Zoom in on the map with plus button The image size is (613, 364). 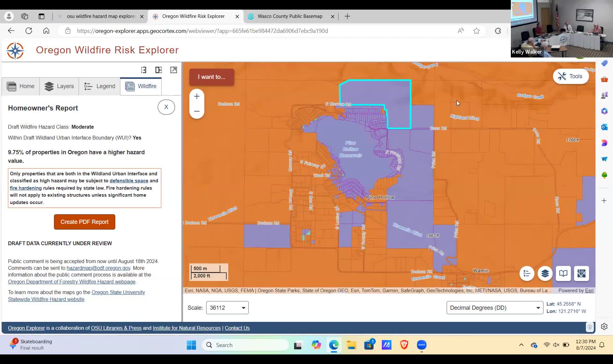(x=197, y=96)
